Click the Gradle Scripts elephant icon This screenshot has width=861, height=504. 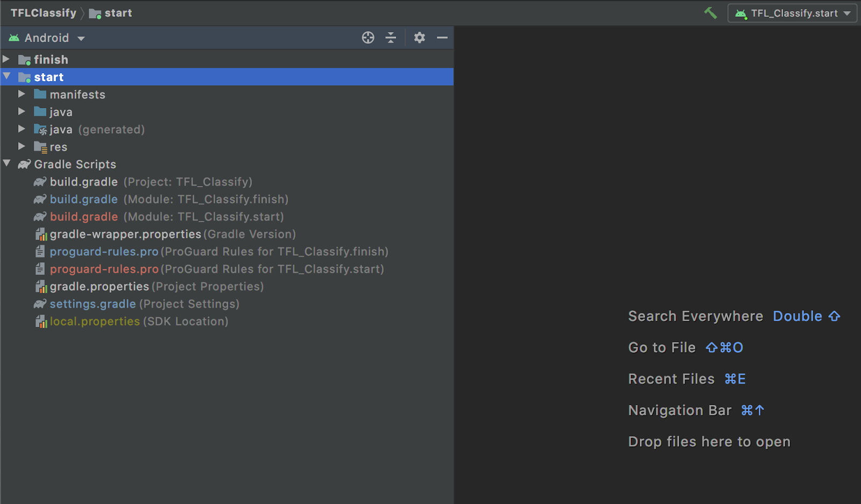tap(25, 165)
